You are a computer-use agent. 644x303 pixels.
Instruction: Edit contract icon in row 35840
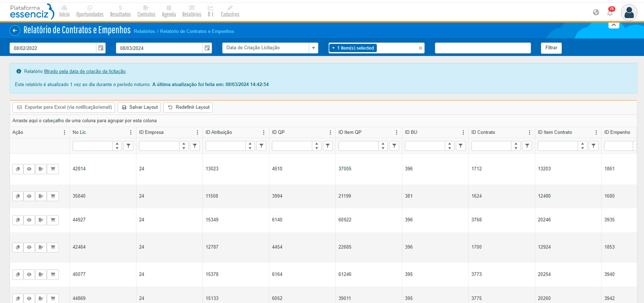[x=41, y=196]
